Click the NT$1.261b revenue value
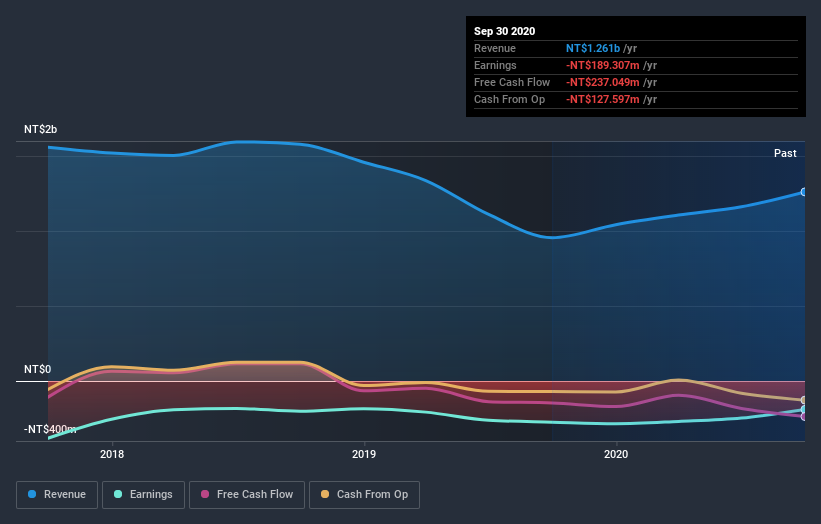Screen dimensions: 821x524 (593, 48)
